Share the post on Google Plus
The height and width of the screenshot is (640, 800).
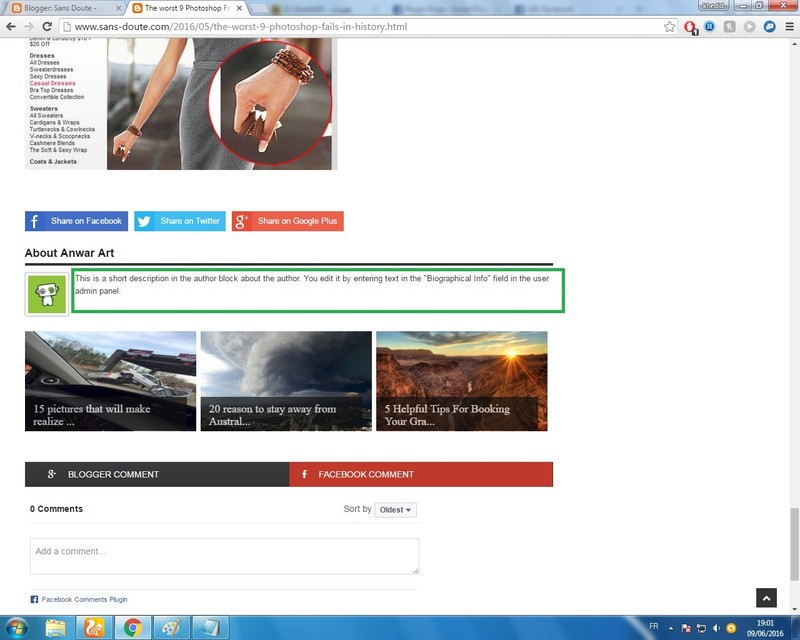288,221
